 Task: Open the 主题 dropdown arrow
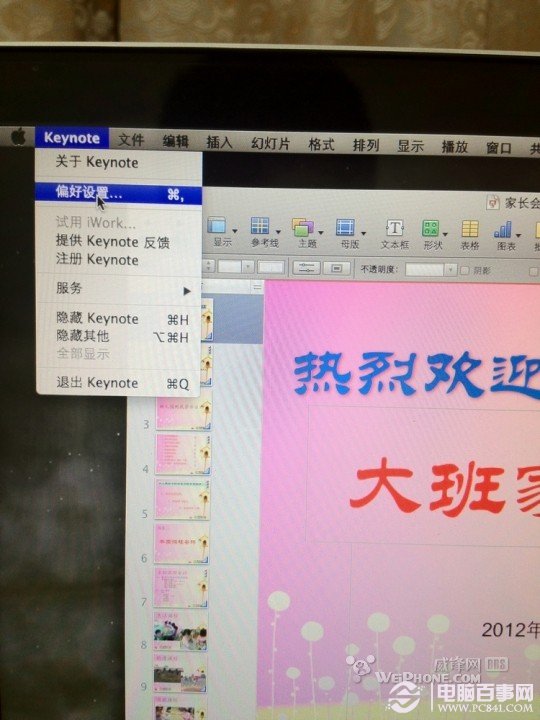(x=321, y=232)
